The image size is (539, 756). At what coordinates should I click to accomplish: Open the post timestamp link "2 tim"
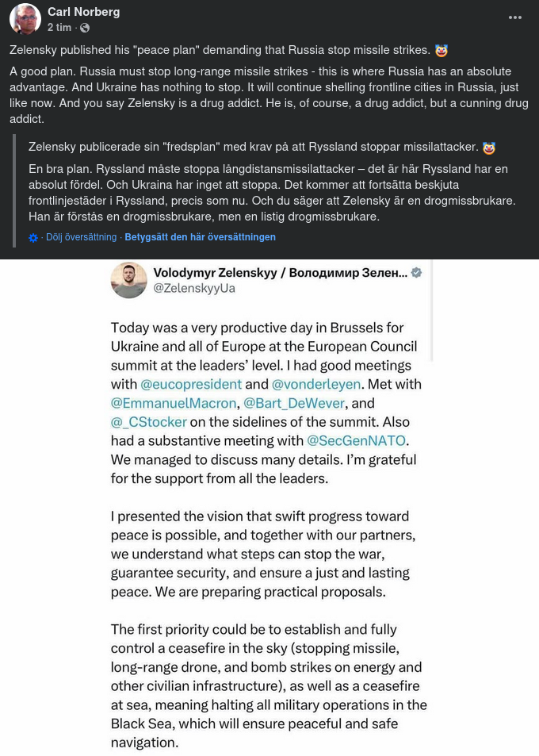[x=59, y=27]
